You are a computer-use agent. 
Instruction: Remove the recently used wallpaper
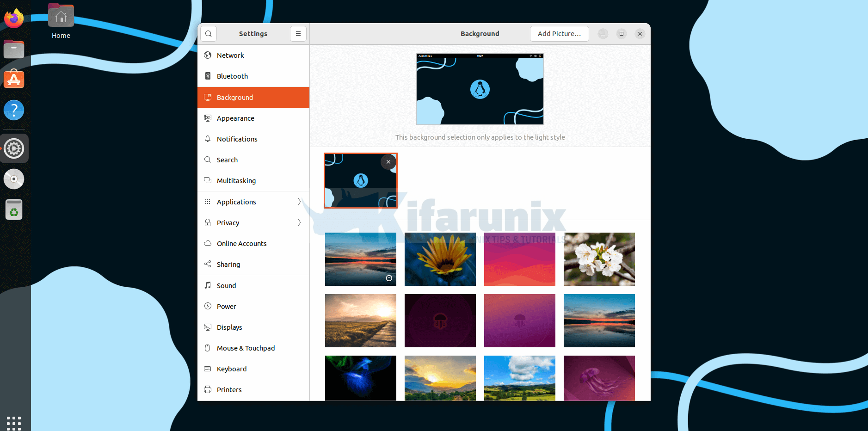tap(388, 162)
